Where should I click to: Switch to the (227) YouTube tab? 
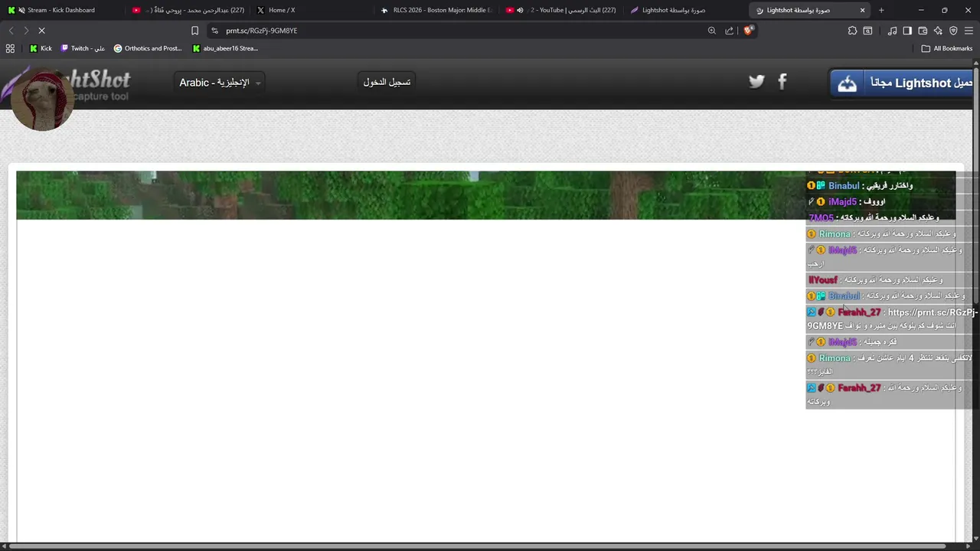(563, 10)
